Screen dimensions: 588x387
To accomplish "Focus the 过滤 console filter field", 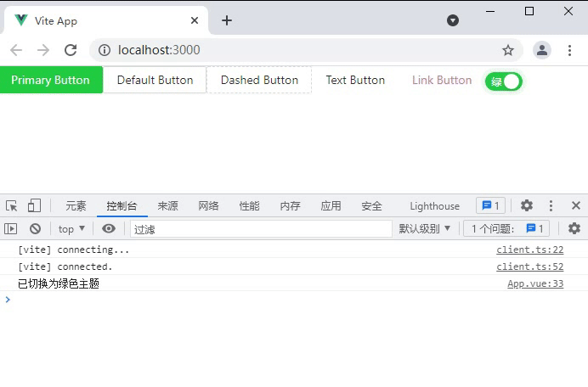I will 261,229.
